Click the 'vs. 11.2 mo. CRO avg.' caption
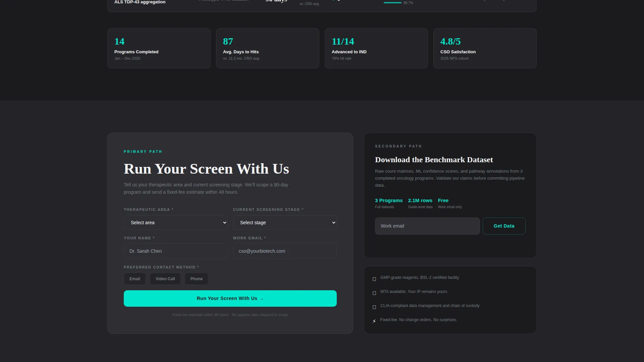644x362 pixels. click(x=241, y=58)
